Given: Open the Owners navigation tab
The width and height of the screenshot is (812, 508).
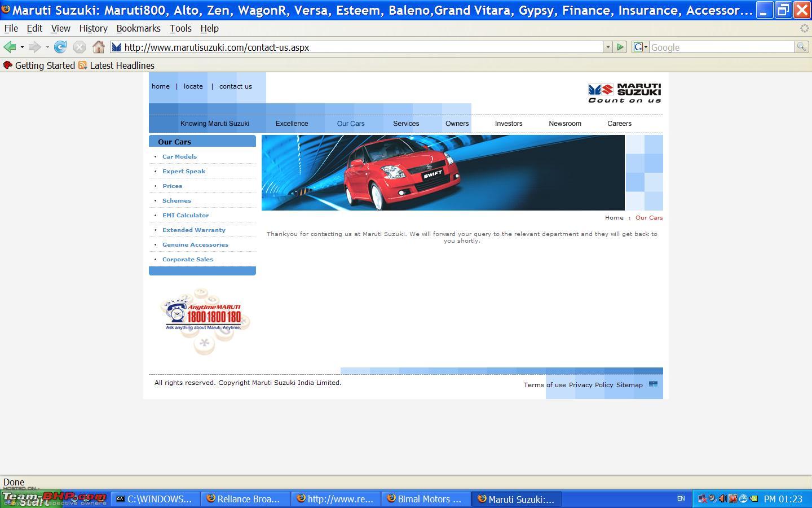Looking at the screenshot, I should [x=457, y=124].
